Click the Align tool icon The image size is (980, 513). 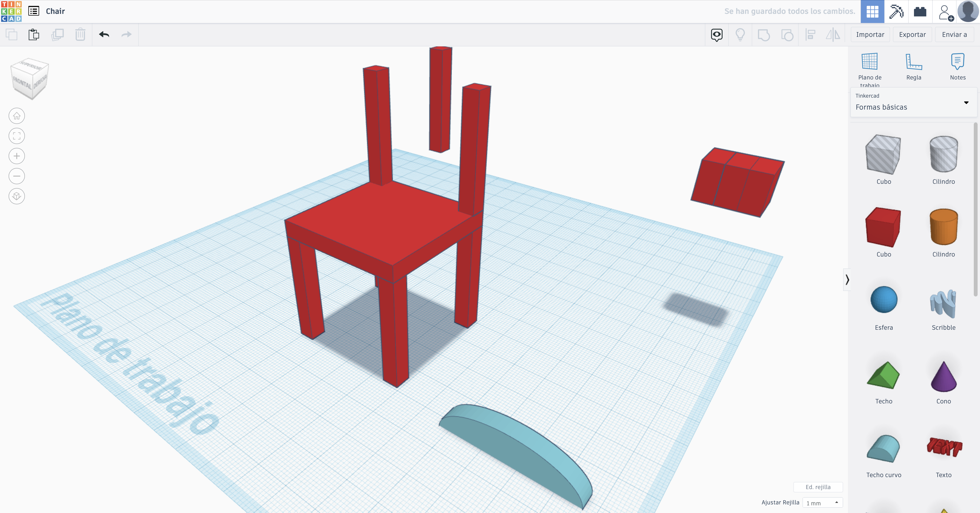pos(810,35)
